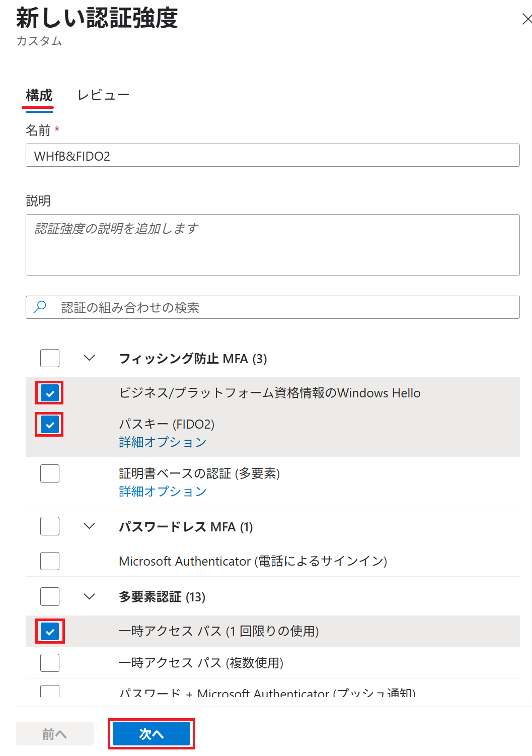Select all フィッシング防止 MFA group checkbox

(x=50, y=358)
